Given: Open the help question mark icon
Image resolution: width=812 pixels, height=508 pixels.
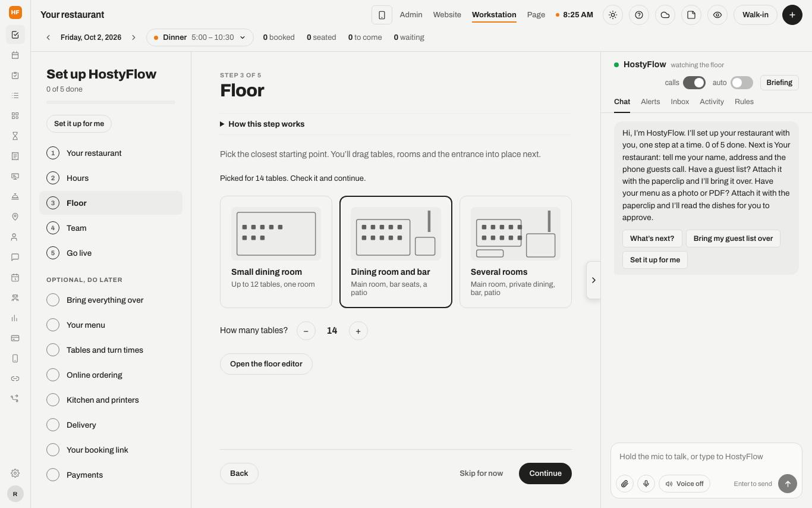Looking at the screenshot, I should point(639,15).
